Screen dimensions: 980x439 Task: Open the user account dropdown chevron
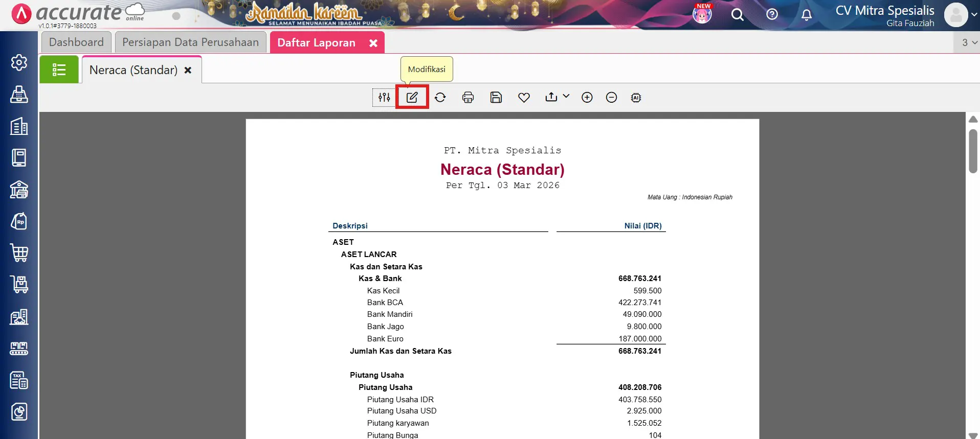tap(974, 15)
